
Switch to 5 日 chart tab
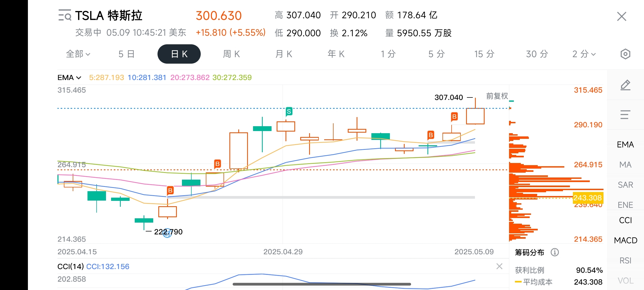tap(126, 54)
